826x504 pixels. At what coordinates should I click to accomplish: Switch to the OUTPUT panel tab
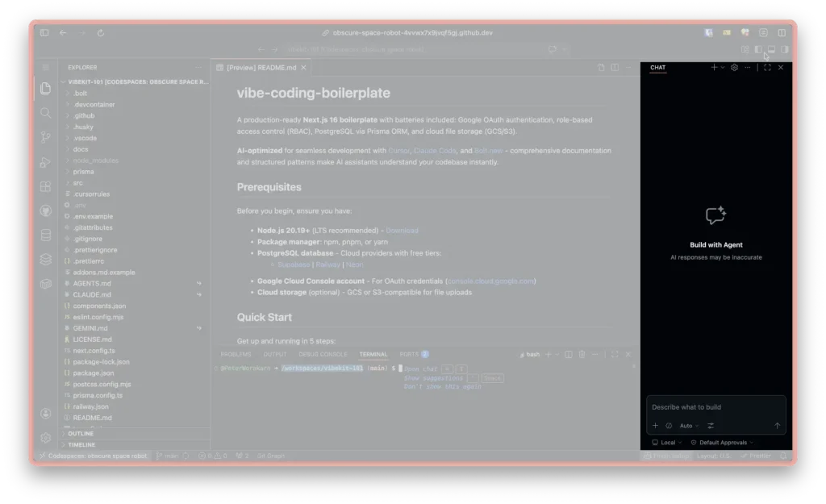tap(275, 355)
